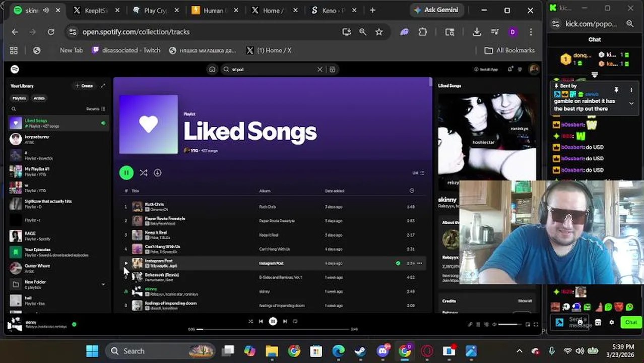Screen dimensions: 644x363
Task: Pause playback with the big green button
Action: click(x=126, y=173)
